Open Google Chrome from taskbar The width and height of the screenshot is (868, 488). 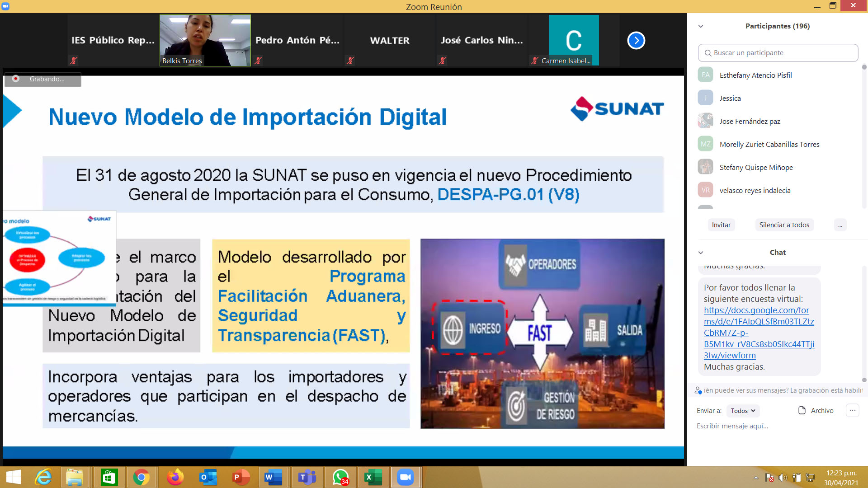[x=142, y=477]
